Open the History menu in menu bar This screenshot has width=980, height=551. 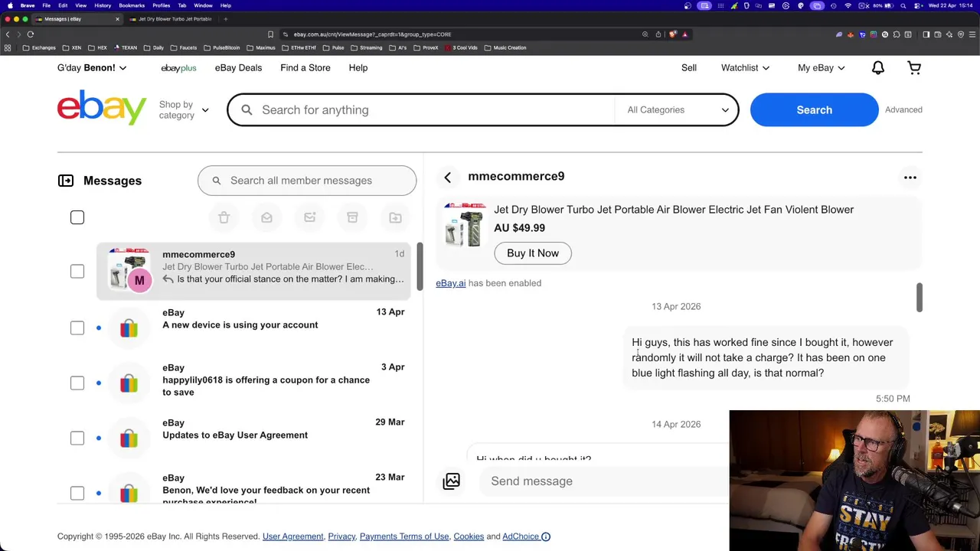click(103, 5)
